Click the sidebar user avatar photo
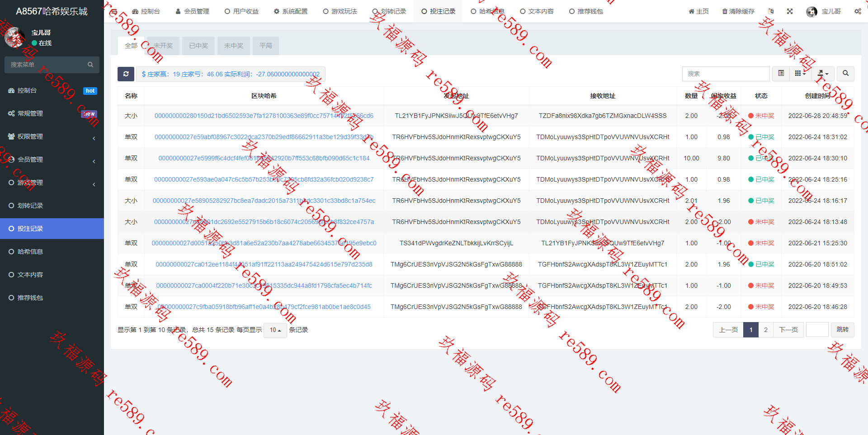This screenshot has height=435, width=868. 15,37
